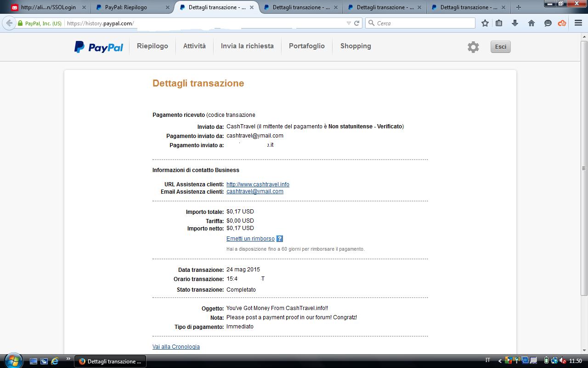Click the 11.50 taskbar clock
Viewport: 588px width, 368px height.
tap(575, 361)
